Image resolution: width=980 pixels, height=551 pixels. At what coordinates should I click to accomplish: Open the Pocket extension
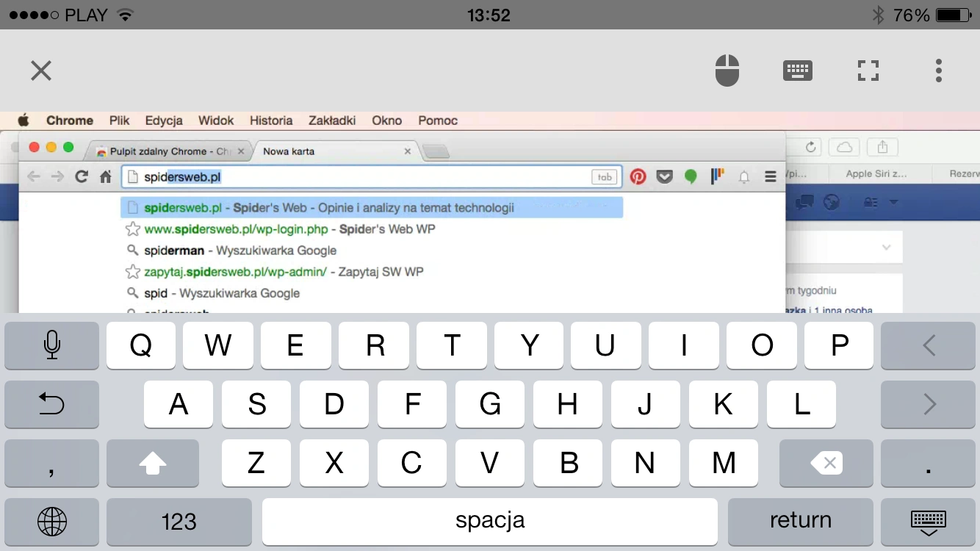coord(664,176)
